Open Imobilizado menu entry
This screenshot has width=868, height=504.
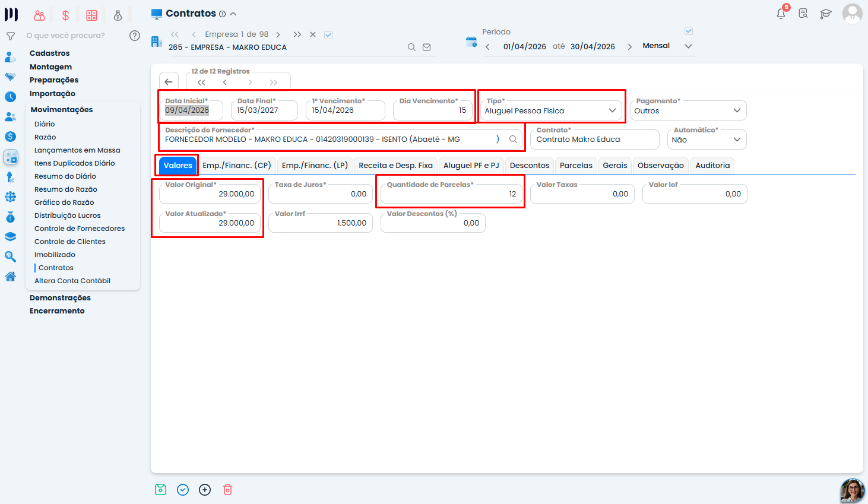click(55, 255)
